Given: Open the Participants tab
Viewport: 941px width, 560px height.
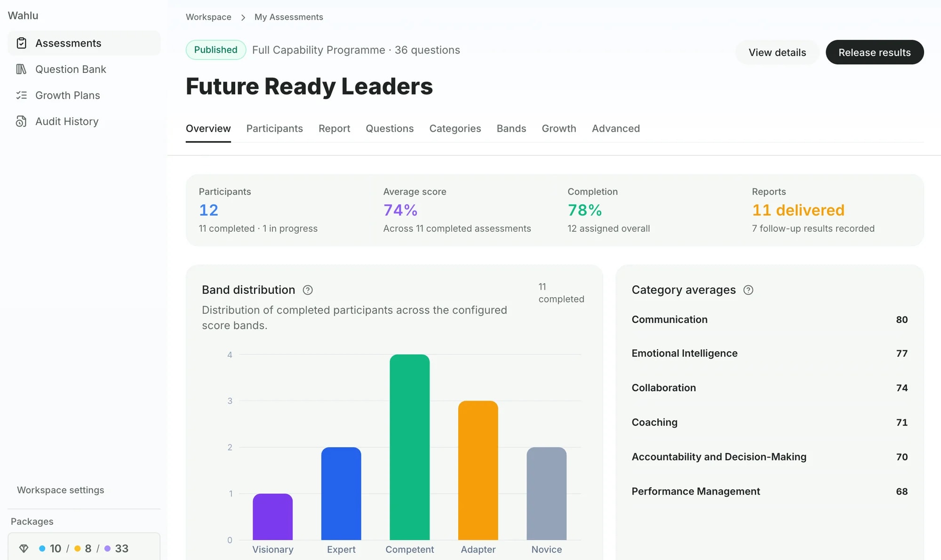Looking at the screenshot, I should 275,128.
